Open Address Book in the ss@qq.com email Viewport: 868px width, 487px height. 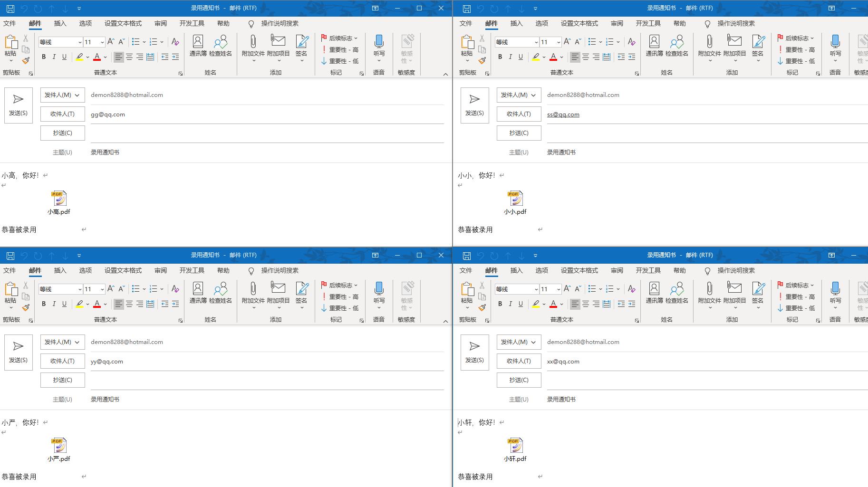654,46
